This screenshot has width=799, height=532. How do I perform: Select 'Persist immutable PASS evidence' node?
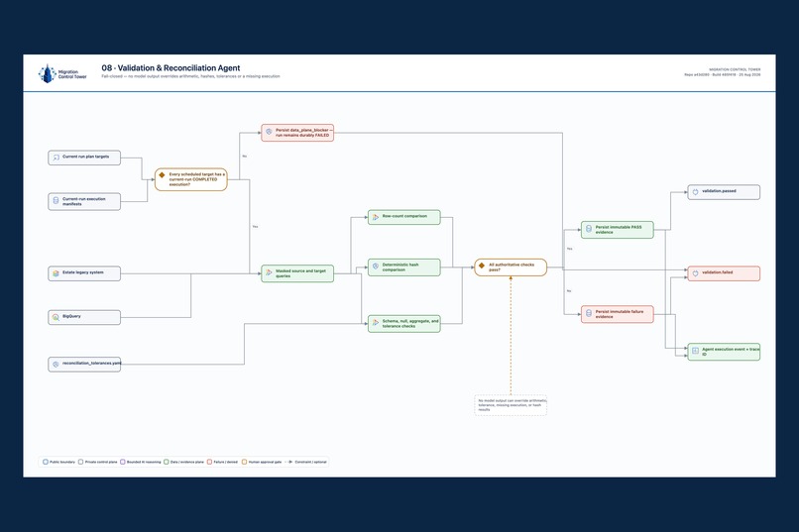pyautogui.click(x=617, y=230)
